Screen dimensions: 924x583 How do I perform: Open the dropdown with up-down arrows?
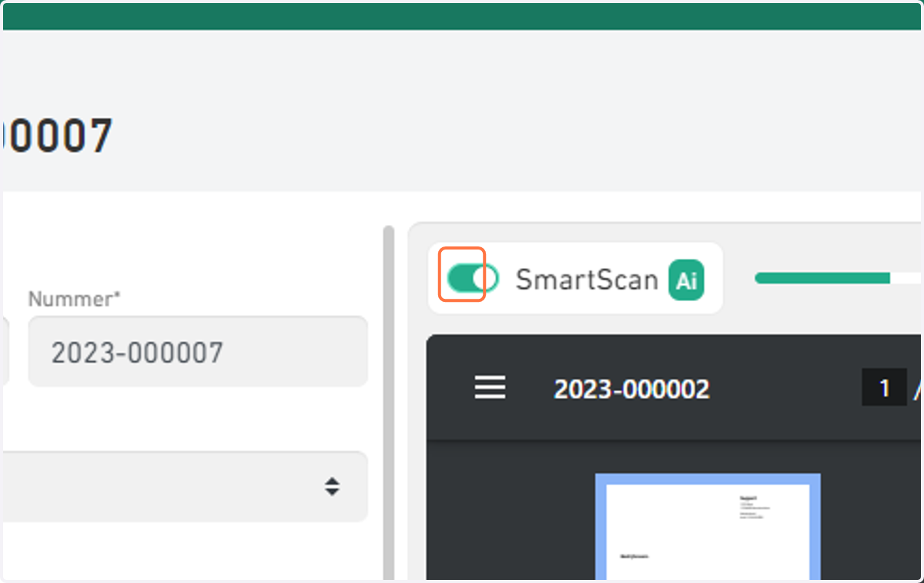pos(185,486)
